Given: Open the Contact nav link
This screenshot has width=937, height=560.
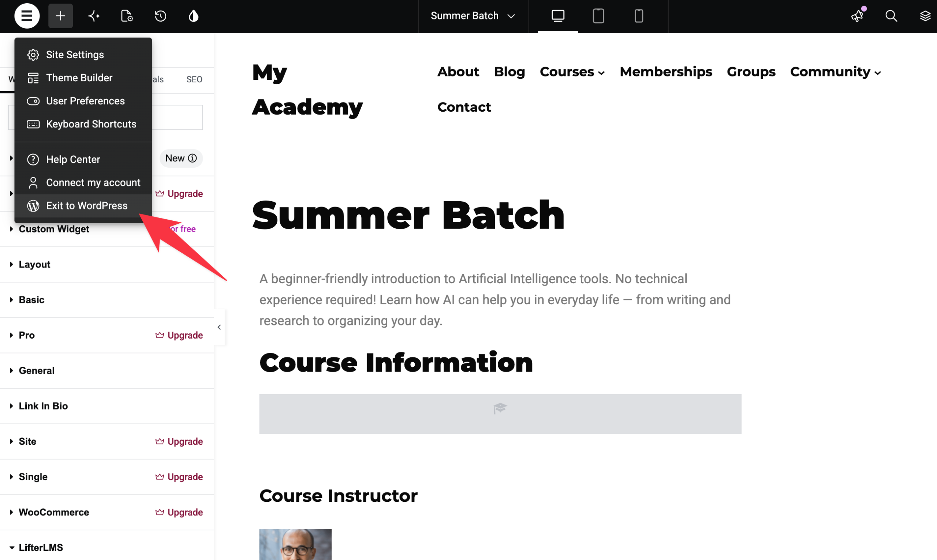Looking at the screenshot, I should pos(464,107).
